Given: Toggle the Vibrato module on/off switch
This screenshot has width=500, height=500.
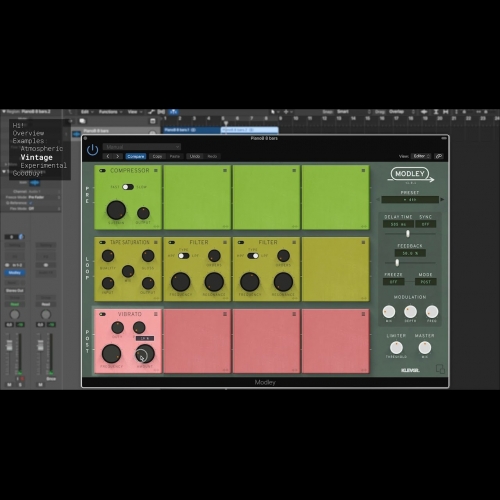Looking at the screenshot, I should click(x=102, y=314).
